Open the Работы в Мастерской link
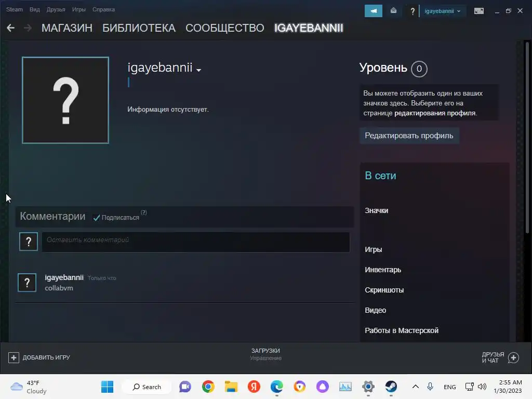532x399 pixels. coord(402,330)
